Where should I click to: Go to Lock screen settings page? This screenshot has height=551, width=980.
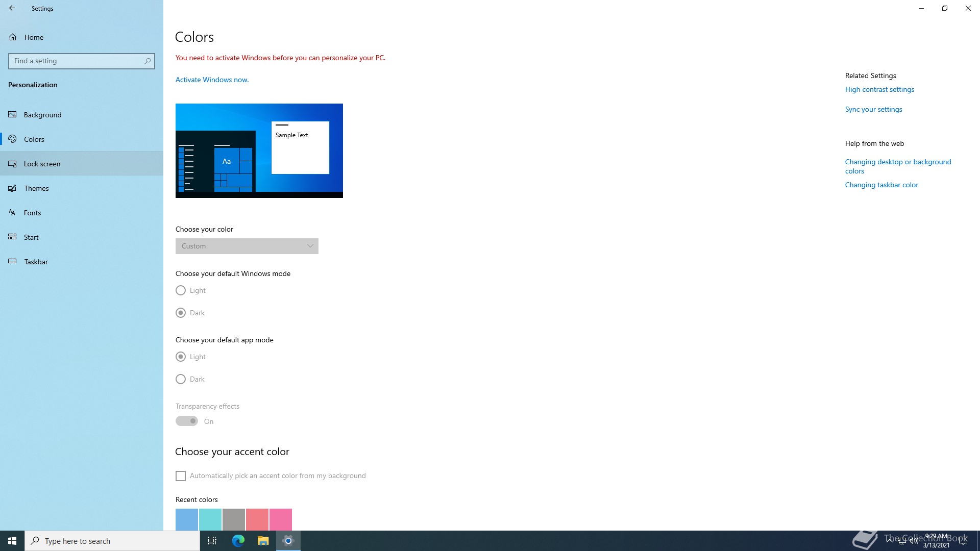pos(82,164)
